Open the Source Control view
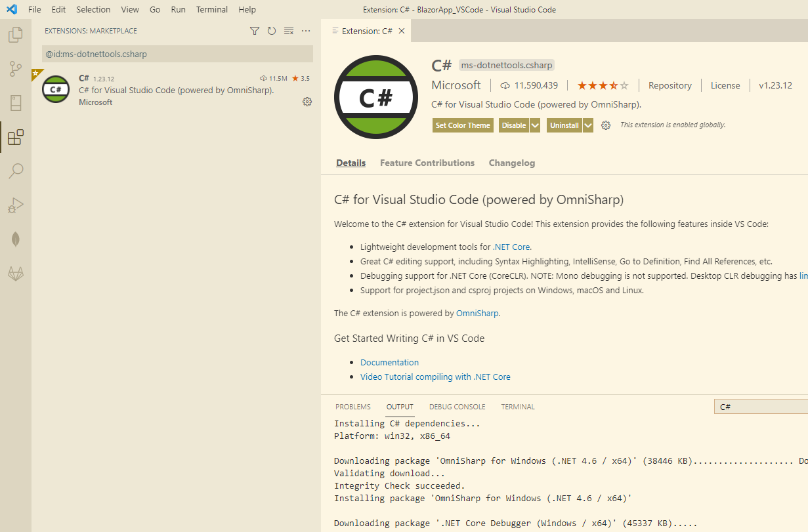Screen dimensions: 808x532 coord(15,69)
